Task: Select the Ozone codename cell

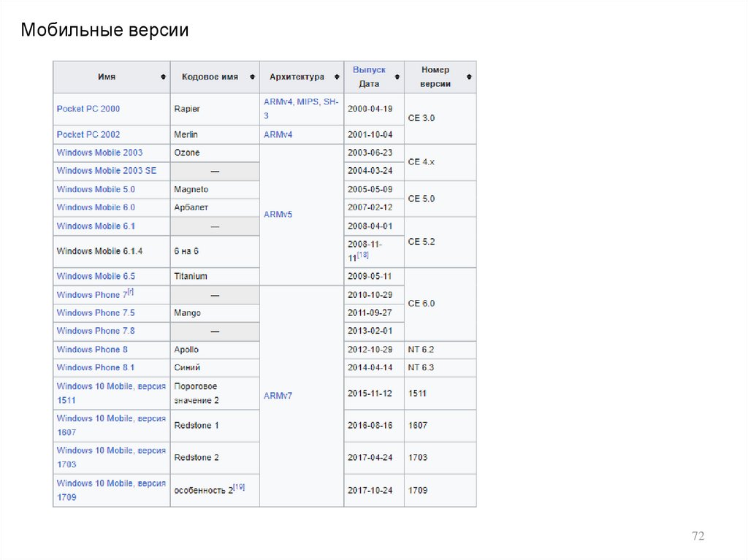Action: 215,153
